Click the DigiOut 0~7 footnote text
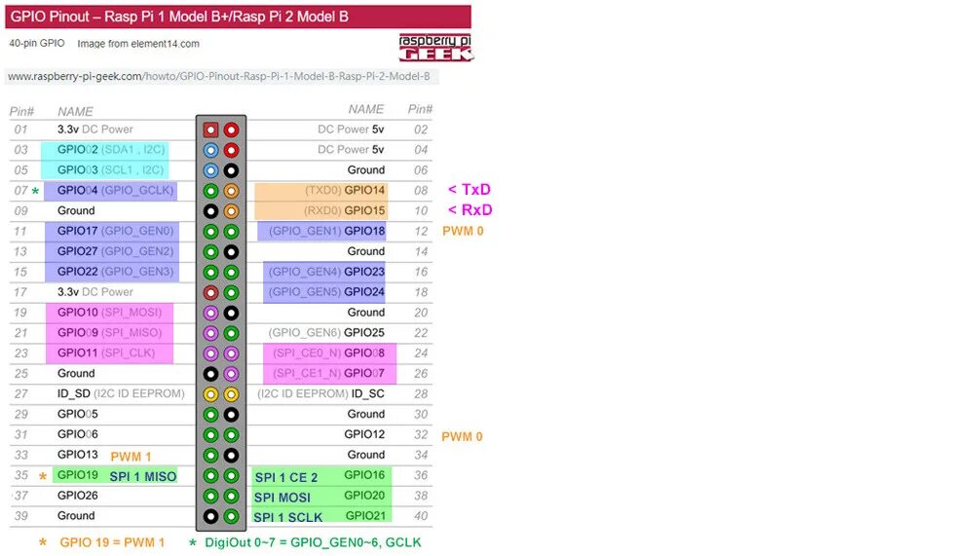Image resolution: width=980 pixels, height=556 pixels. point(313,542)
